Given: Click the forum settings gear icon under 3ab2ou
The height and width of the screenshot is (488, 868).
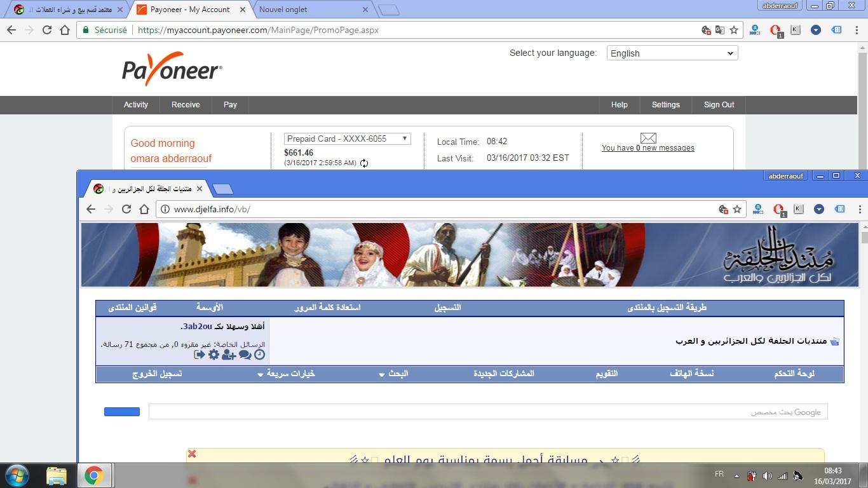Looking at the screenshot, I should coord(214,355).
